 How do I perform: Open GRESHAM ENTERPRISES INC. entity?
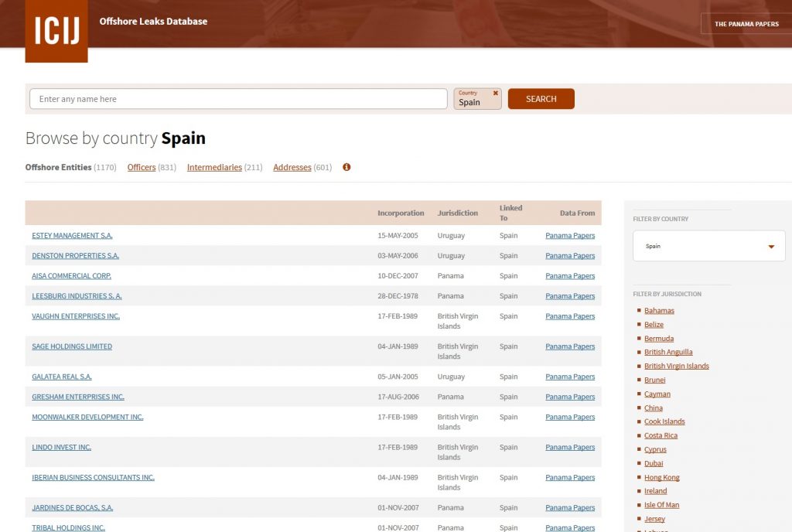tap(78, 397)
